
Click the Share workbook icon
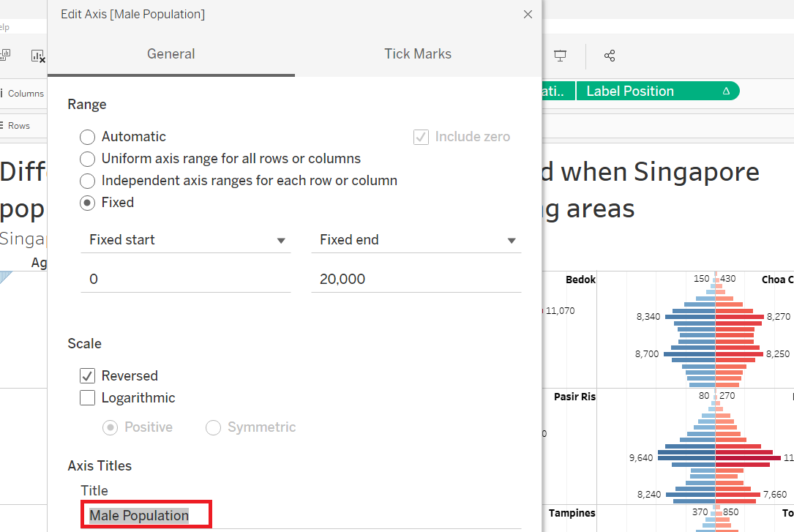(x=610, y=56)
